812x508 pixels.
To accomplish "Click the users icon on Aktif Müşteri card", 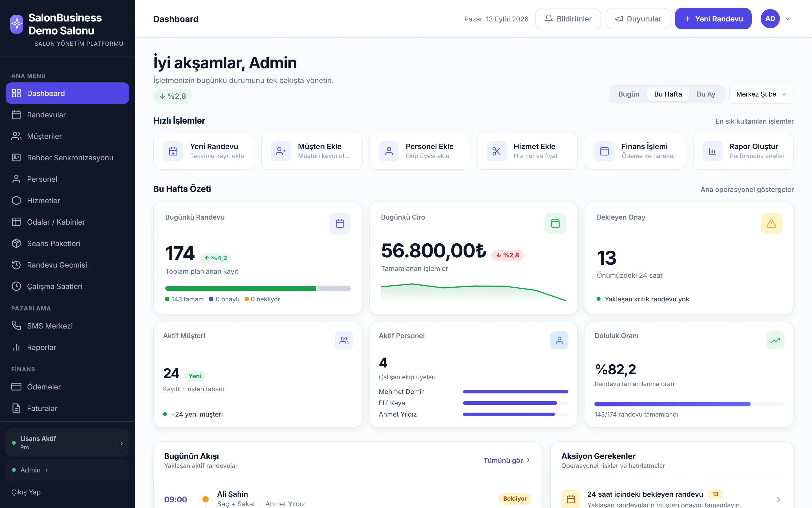I will [x=344, y=340].
